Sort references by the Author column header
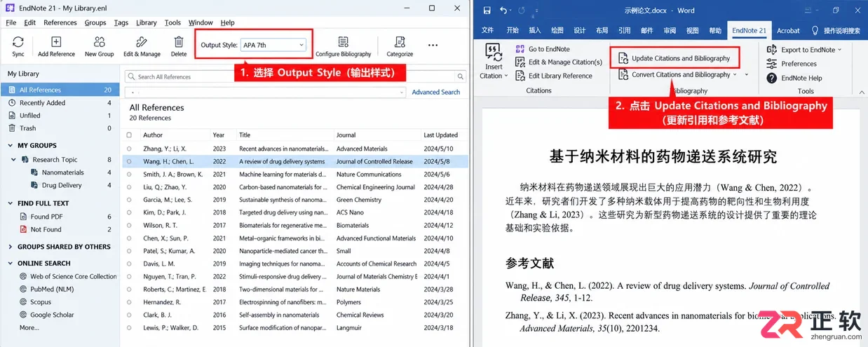Viewport: 868px width, 347px height. 153,135
